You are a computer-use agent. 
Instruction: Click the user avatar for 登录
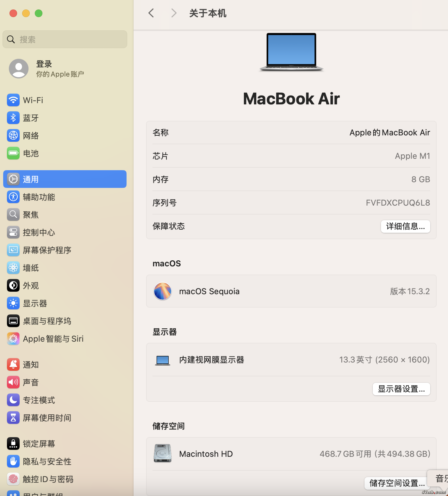(x=19, y=69)
